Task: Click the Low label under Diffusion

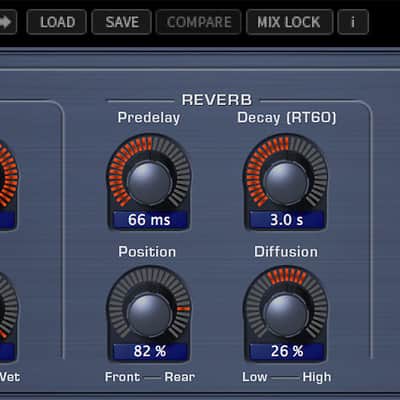Action: 255,377
